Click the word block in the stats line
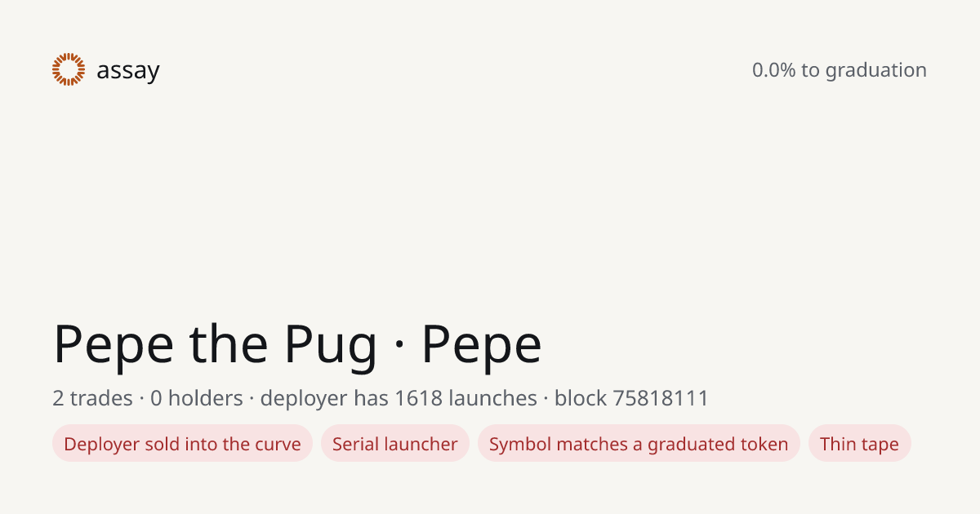 tap(581, 398)
